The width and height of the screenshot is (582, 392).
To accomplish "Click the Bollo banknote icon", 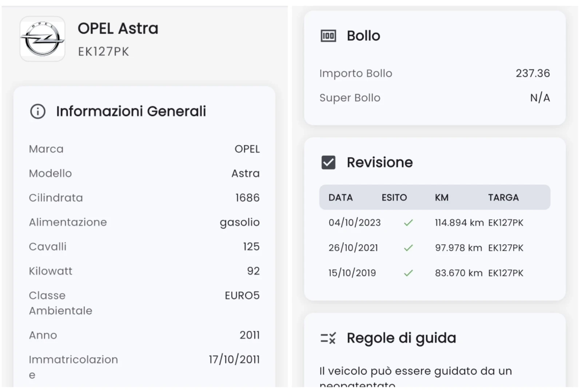I will [328, 36].
